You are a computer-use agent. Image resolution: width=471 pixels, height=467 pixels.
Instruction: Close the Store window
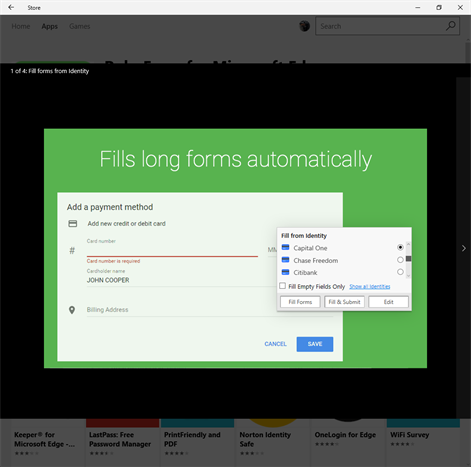pos(460,7)
